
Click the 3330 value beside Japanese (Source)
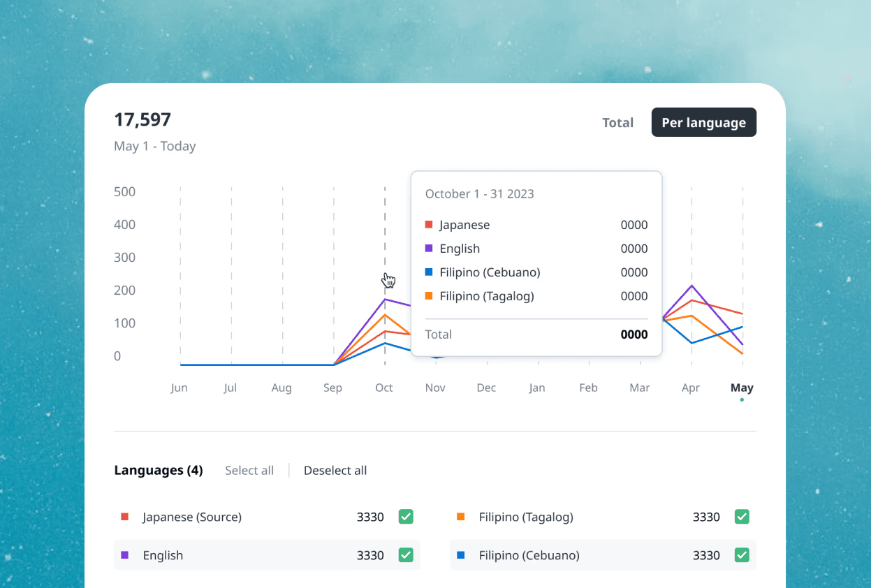coord(370,517)
